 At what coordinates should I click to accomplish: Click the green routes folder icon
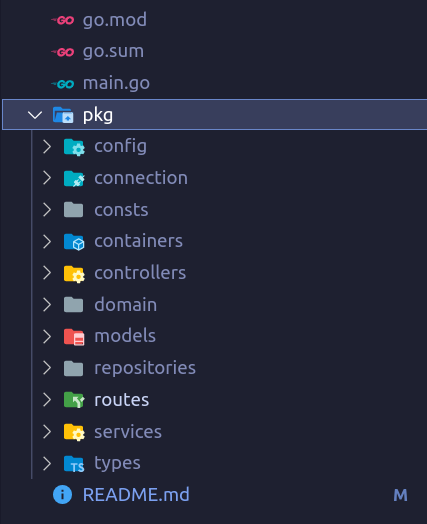click(x=74, y=400)
